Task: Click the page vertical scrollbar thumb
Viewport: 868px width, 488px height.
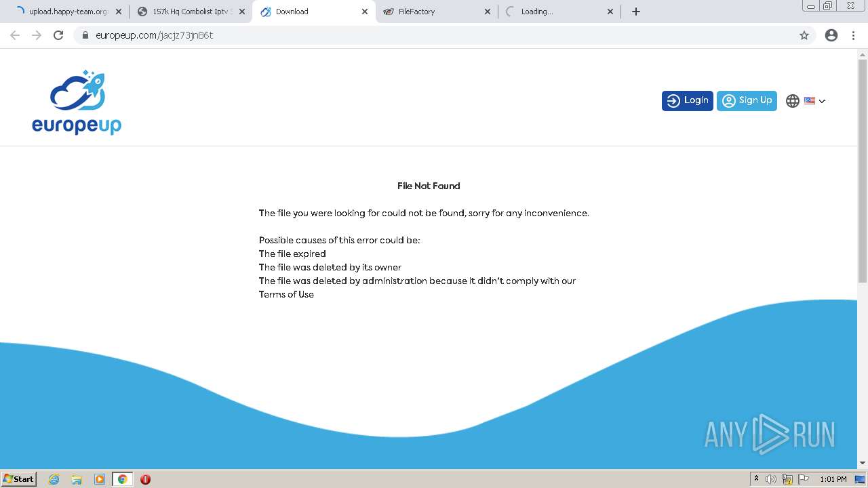Action: pyautogui.click(x=863, y=171)
